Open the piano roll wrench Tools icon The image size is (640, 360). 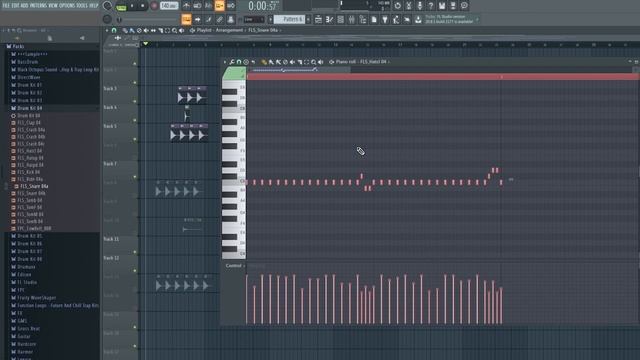232,62
